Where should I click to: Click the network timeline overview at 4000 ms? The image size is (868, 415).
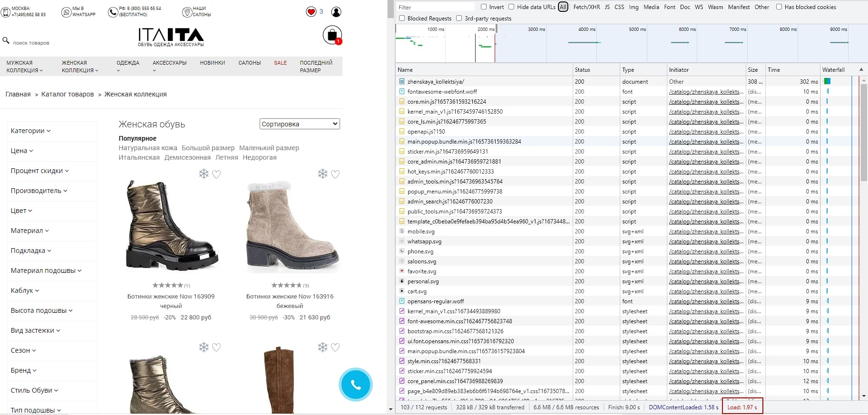(586, 43)
